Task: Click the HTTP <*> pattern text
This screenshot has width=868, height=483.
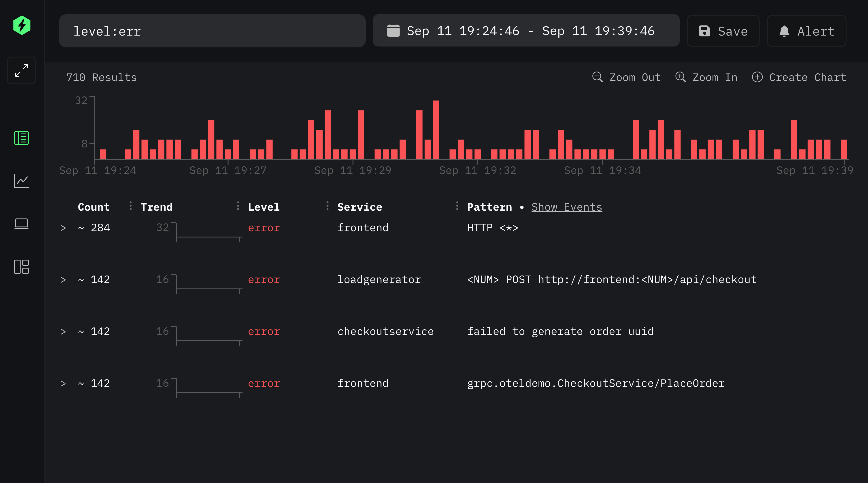Action: 493,228
